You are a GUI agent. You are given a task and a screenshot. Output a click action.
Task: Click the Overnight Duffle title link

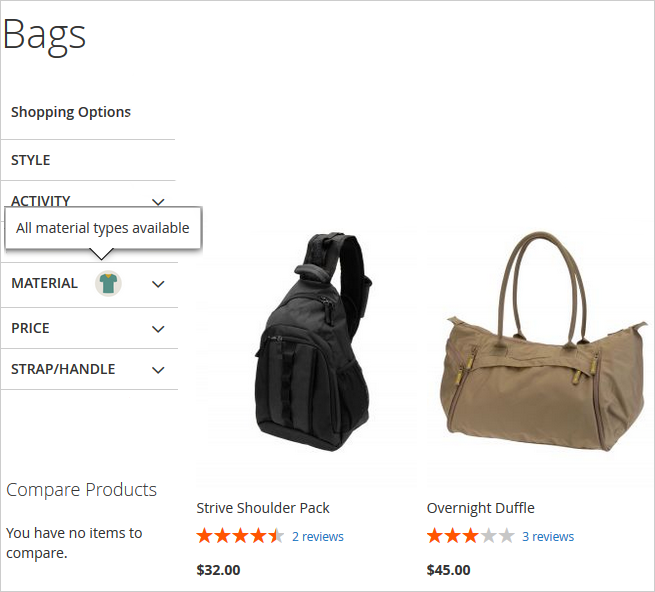pos(480,508)
